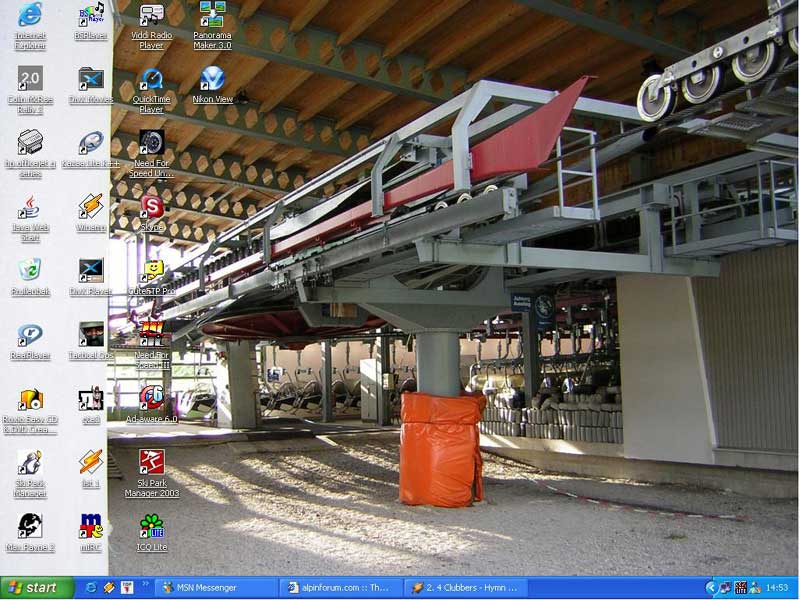Expand the Quick Launch overflow chevron

(146, 584)
